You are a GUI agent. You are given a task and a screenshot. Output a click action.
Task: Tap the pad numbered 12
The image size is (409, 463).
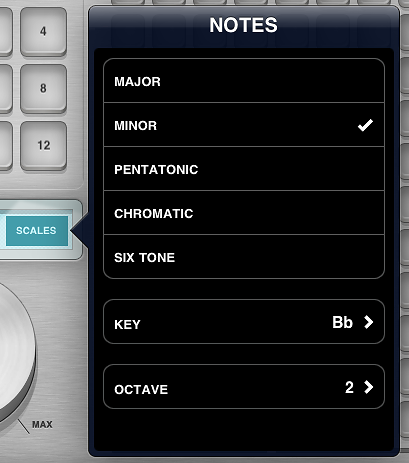43,146
